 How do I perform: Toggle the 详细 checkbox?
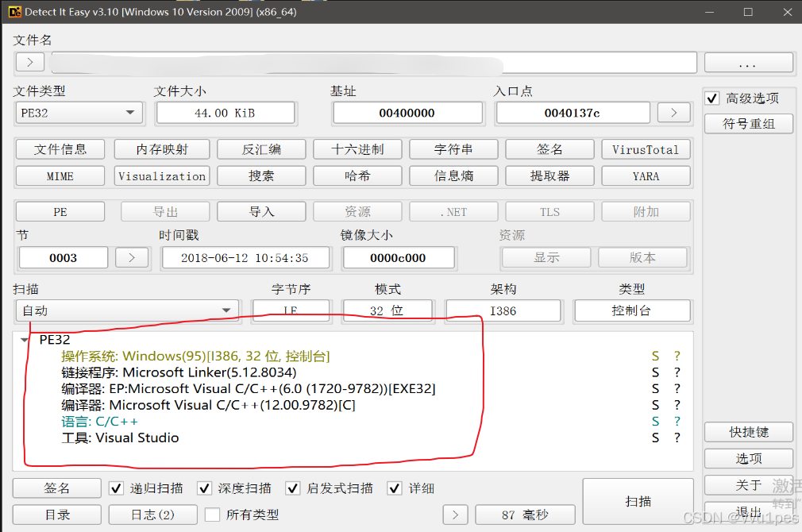pos(395,488)
